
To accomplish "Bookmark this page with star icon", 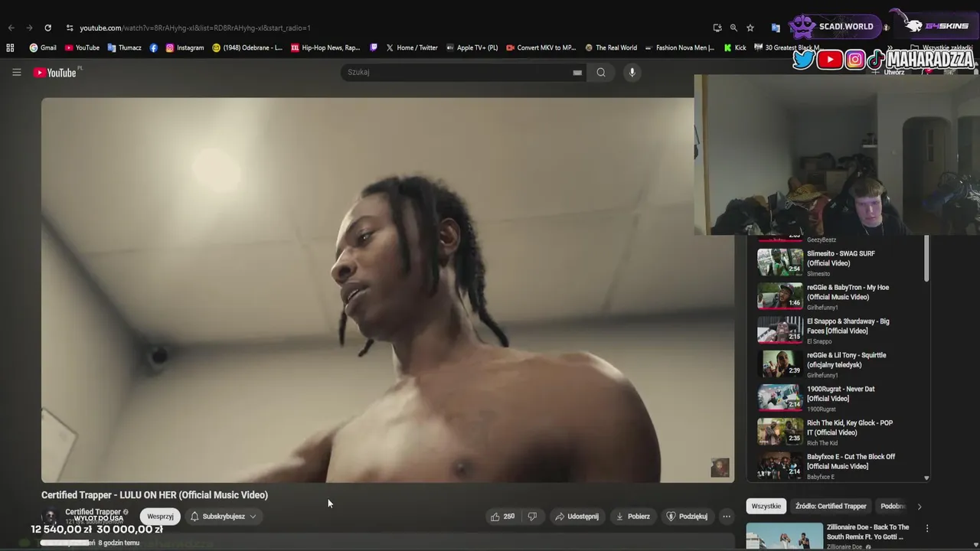I will (x=750, y=28).
